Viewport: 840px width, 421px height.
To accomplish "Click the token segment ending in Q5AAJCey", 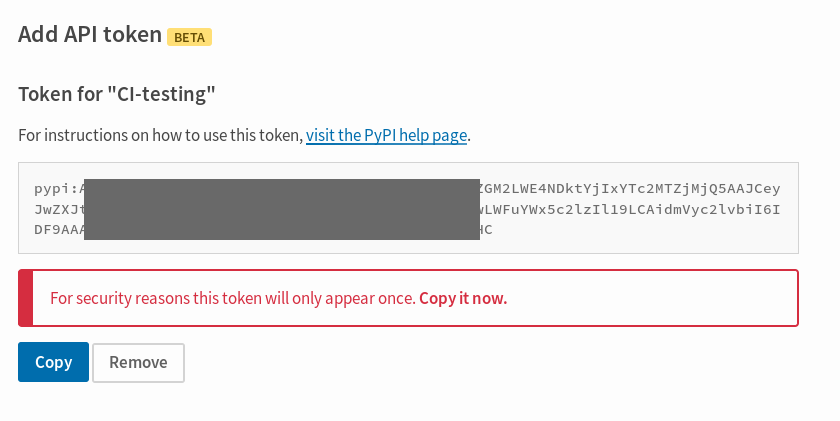I will pos(630,189).
